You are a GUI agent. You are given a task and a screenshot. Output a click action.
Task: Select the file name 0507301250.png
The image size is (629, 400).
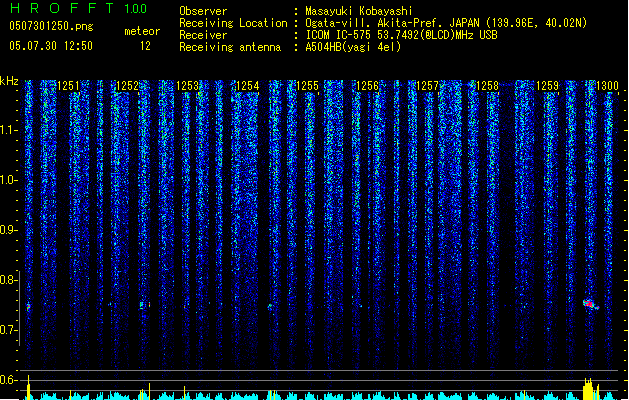coord(51,26)
